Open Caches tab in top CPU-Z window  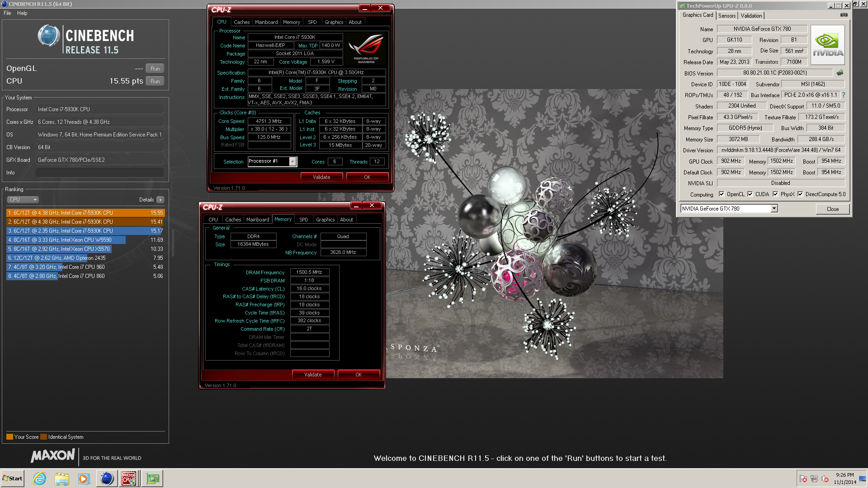(x=241, y=22)
